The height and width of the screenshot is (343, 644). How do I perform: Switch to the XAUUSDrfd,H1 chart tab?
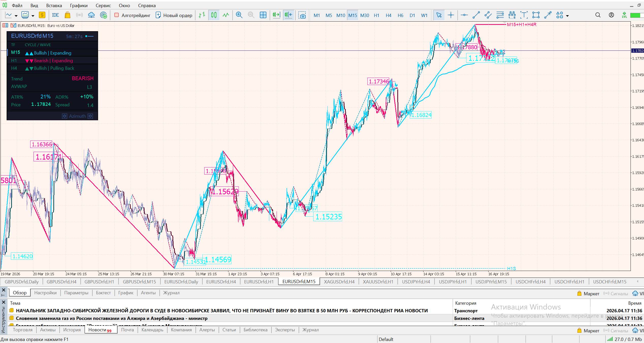pos(378,282)
